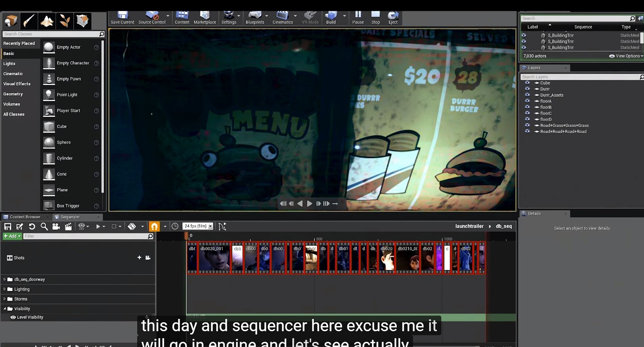Expand the db_seq_doorway folder
Image resolution: width=644 pixels, height=347 pixels.
point(4,279)
